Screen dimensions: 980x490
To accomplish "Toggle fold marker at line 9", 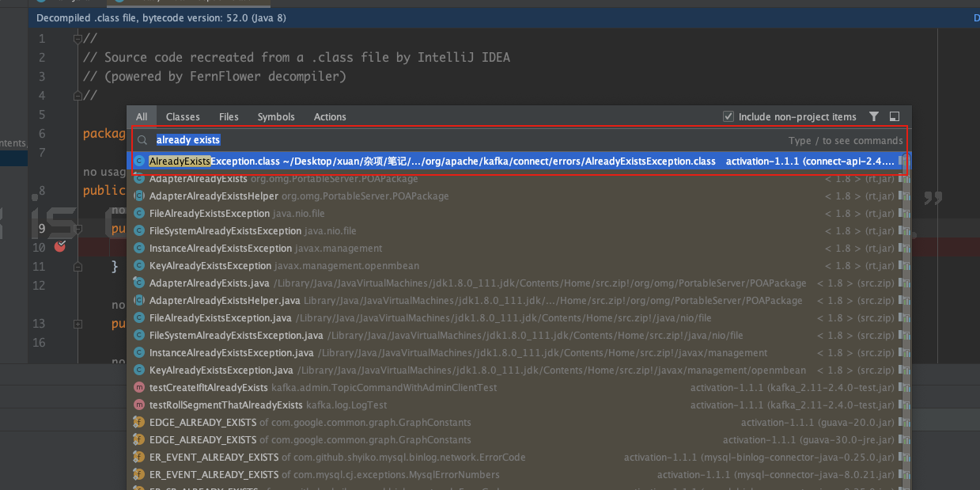I will coord(78,229).
